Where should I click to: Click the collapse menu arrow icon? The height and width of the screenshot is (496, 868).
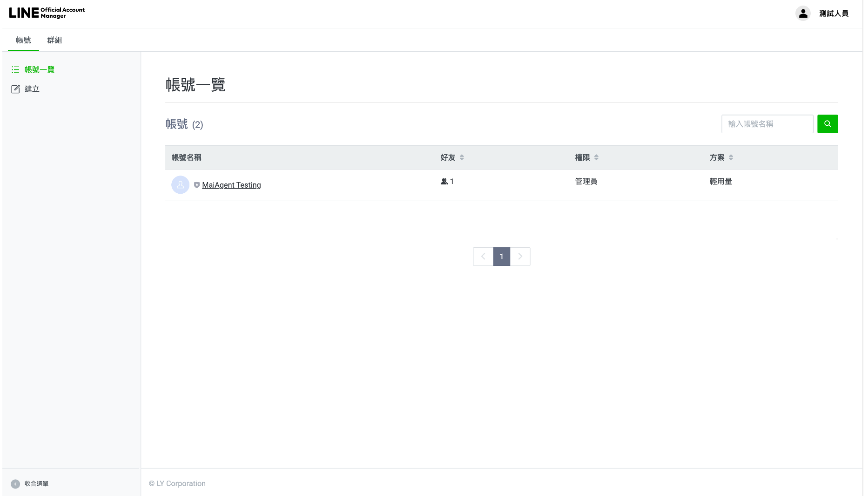(x=15, y=484)
